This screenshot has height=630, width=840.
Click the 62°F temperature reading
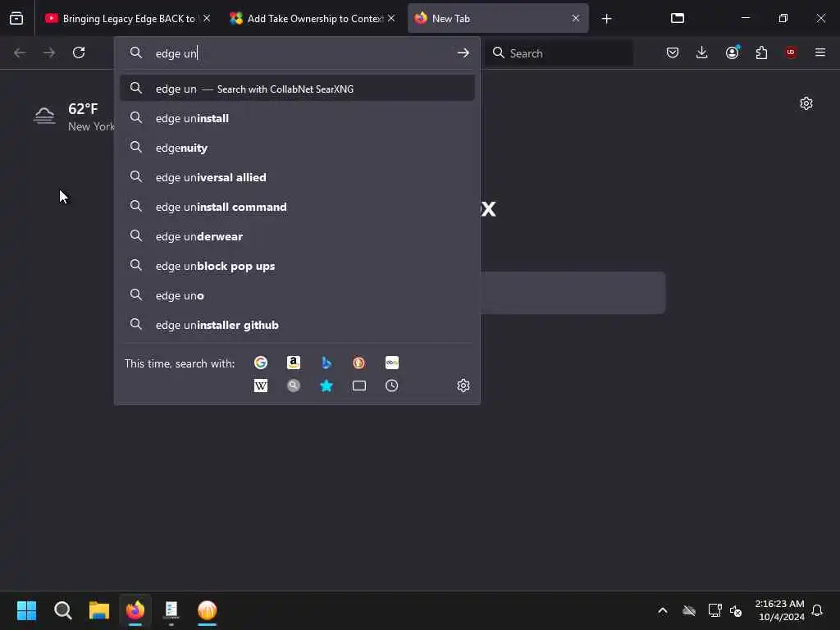point(83,109)
